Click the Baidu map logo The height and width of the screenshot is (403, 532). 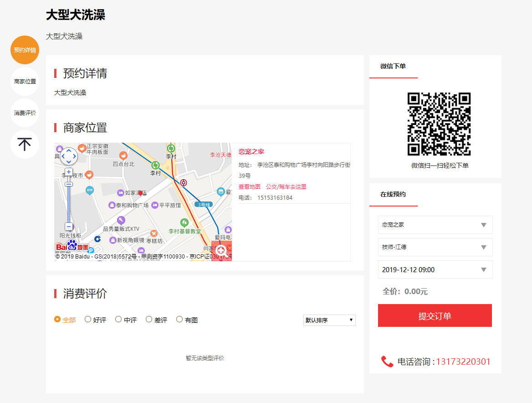(72, 246)
